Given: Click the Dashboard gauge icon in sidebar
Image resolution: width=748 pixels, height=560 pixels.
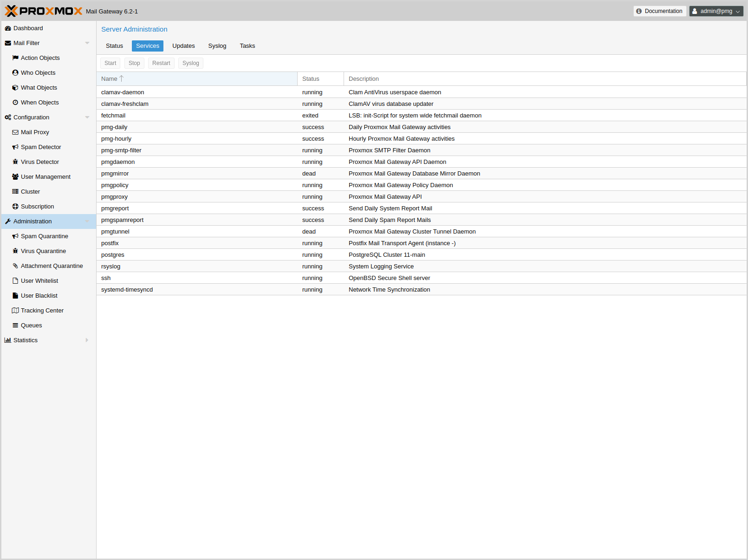Looking at the screenshot, I should [8, 28].
